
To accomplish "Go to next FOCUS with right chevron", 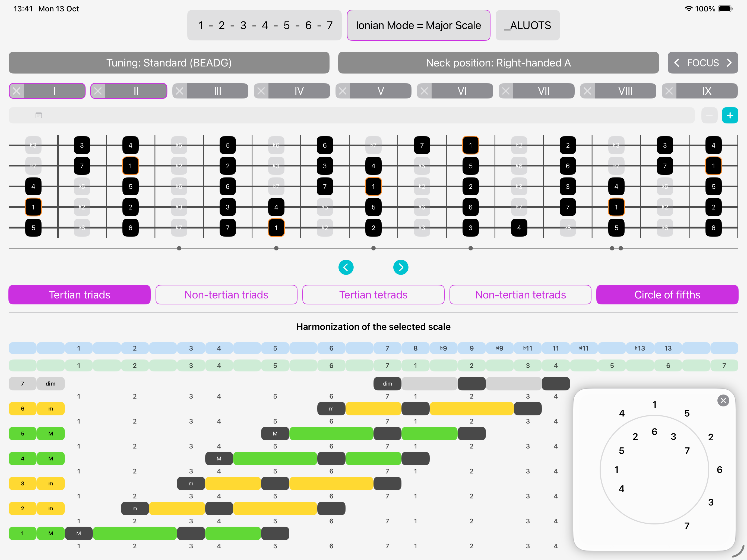I will (729, 63).
